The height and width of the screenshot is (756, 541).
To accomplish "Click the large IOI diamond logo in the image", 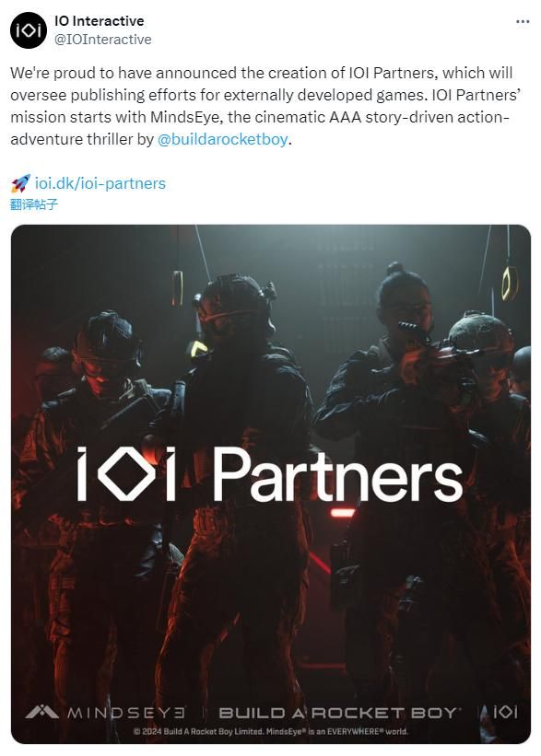I will tap(126, 473).
